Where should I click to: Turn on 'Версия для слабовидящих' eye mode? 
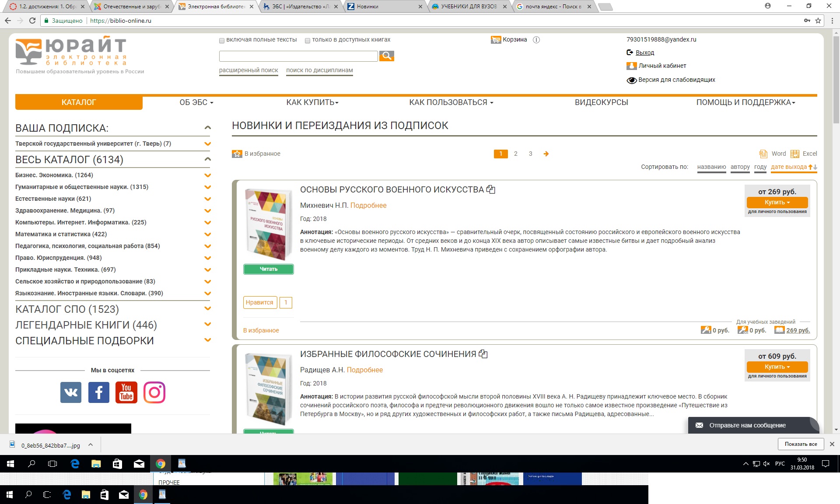point(631,80)
